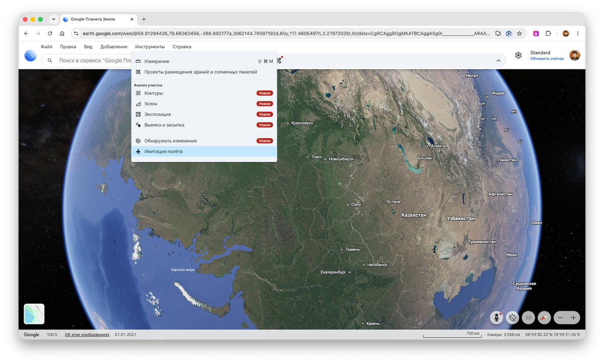Click the Контуры contour icon
Image resolution: width=604 pixels, height=364 pixels.
coord(138,93)
